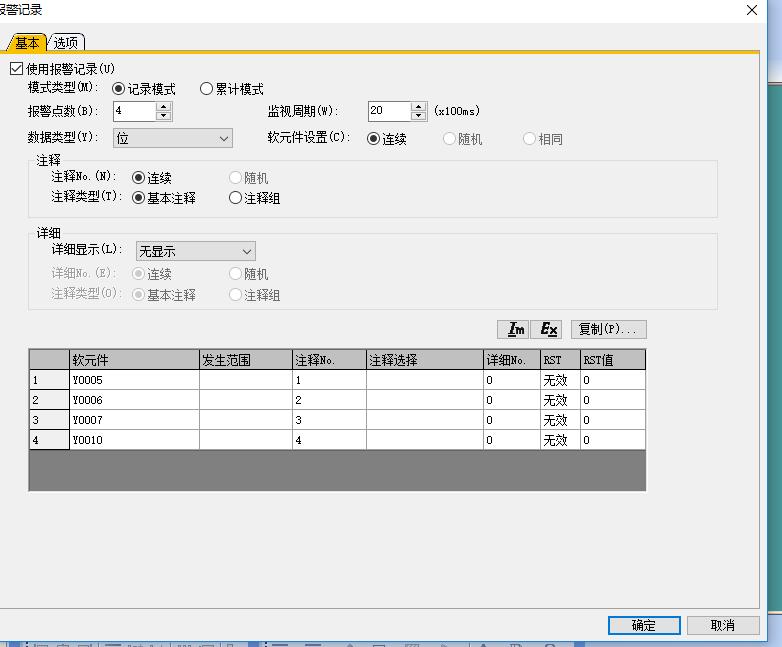Viewport: 782px width, 647px height.
Task: Choose 注释组 for 注释类型
Action: point(237,198)
